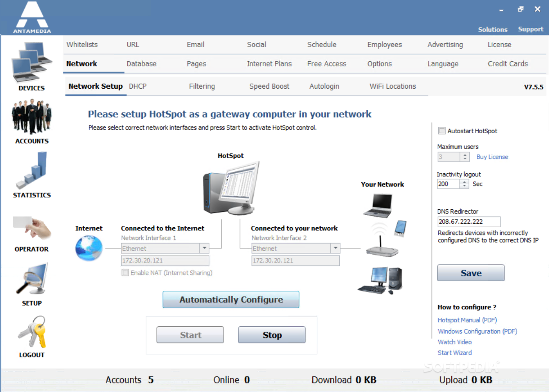Screen dimensions: 549x392
Task: Click the Automatically Configure button
Action: pos(231,299)
